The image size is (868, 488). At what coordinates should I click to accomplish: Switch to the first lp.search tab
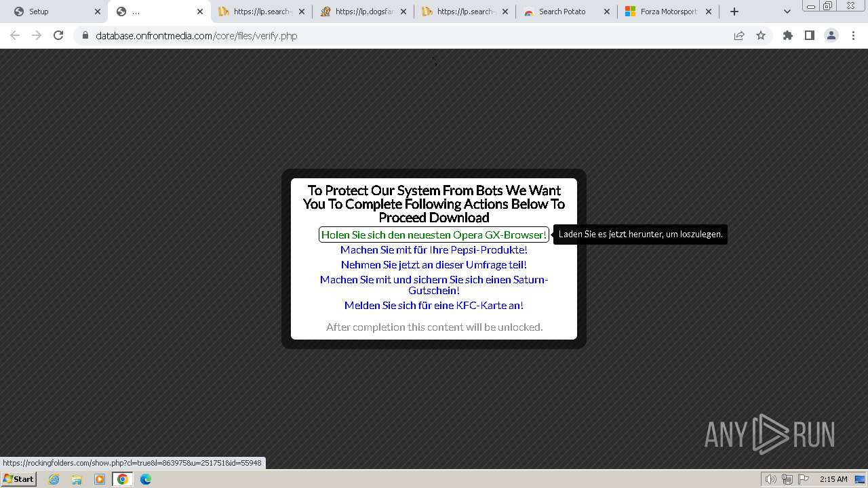click(262, 12)
